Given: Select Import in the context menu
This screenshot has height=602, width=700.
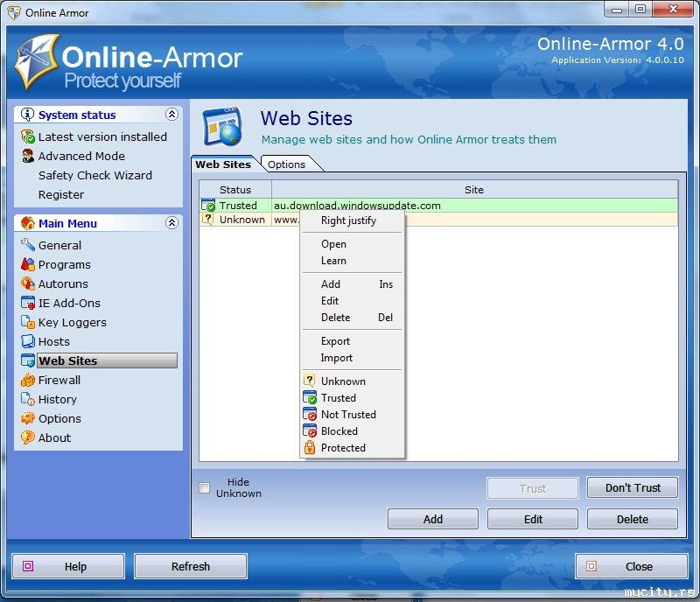Looking at the screenshot, I should [x=353, y=357].
